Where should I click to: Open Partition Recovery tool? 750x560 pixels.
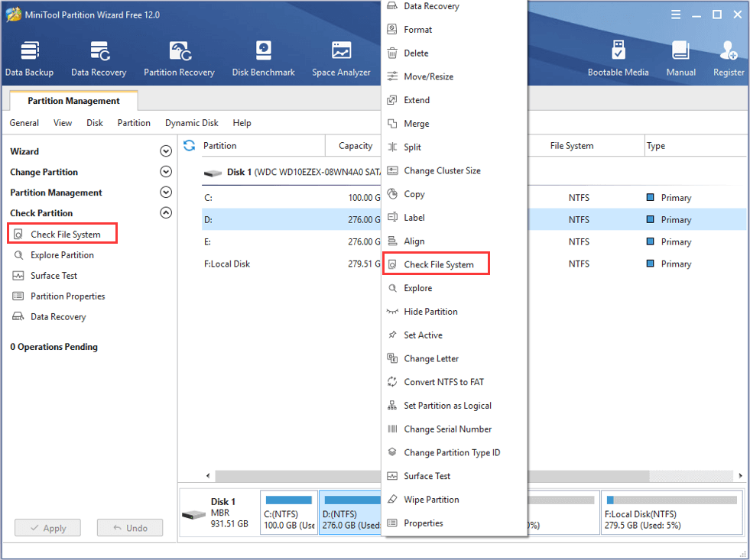tap(179, 58)
